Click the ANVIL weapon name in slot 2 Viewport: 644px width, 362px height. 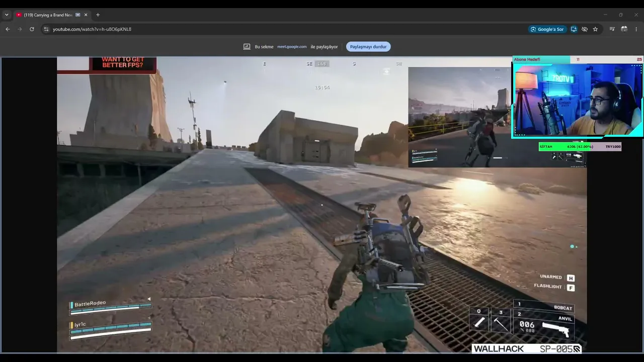point(565,318)
